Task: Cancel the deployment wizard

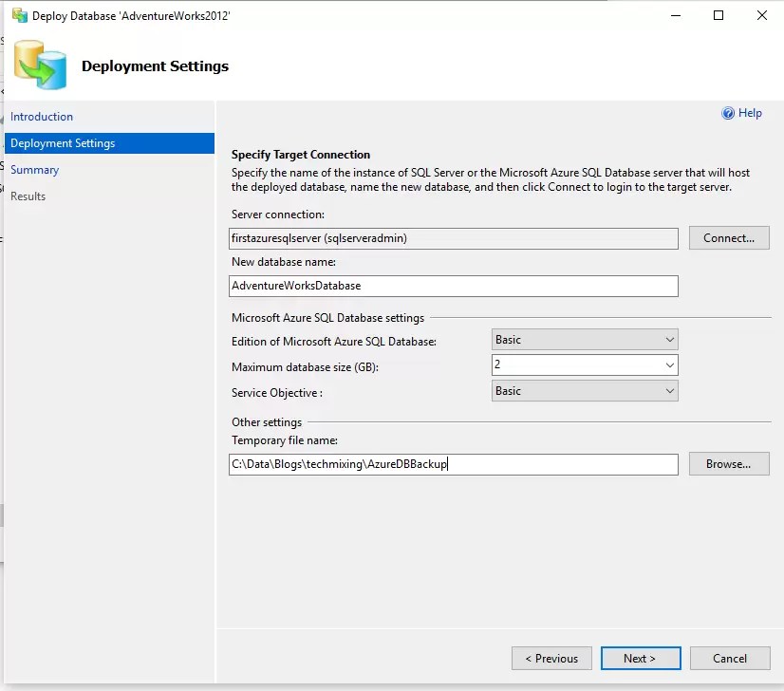Action: 730,659
